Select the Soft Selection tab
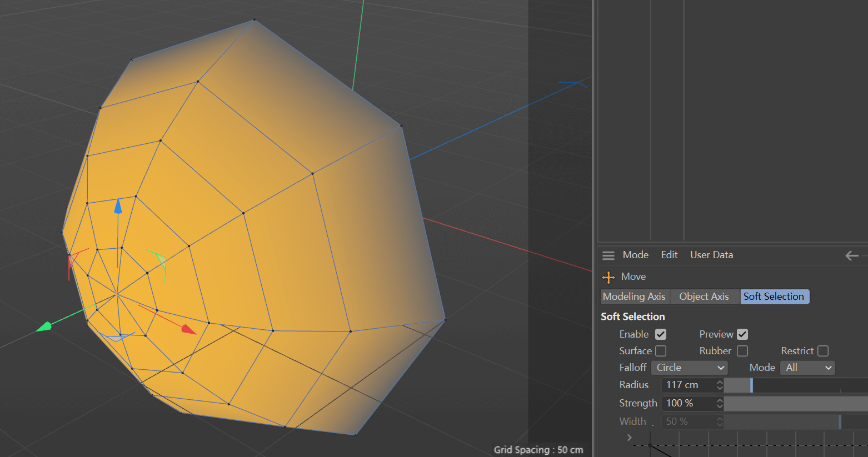868x457 pixels. [x=774, y=297]
